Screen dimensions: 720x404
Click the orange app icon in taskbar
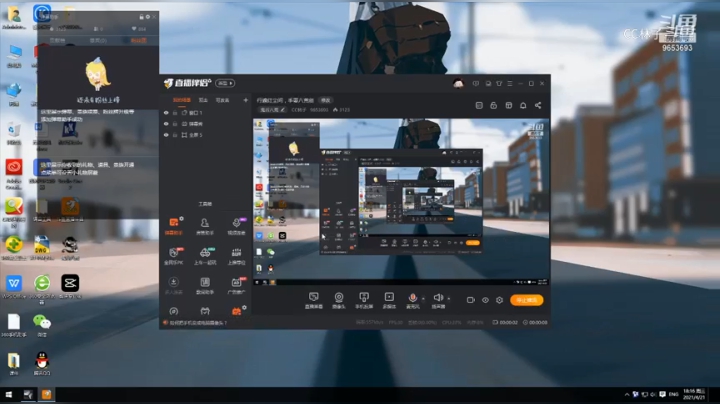point(46,394)
